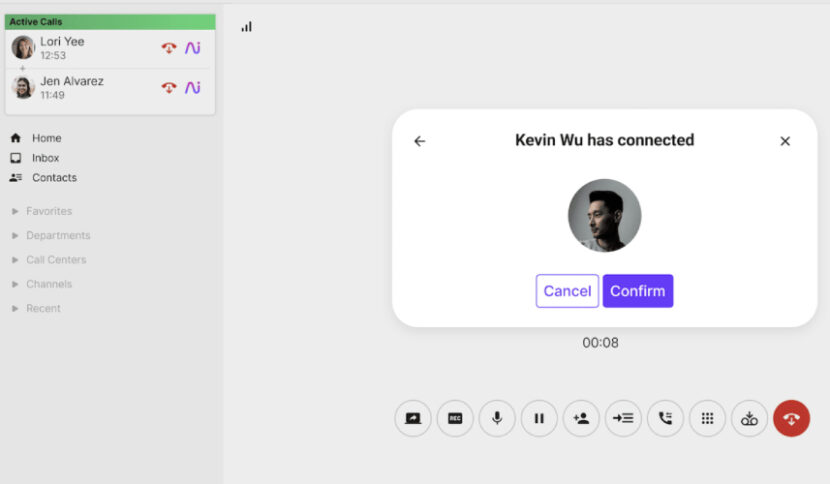
Task: Open Ai assistant for Jen Alvarez call
Action: coord(193,88)
